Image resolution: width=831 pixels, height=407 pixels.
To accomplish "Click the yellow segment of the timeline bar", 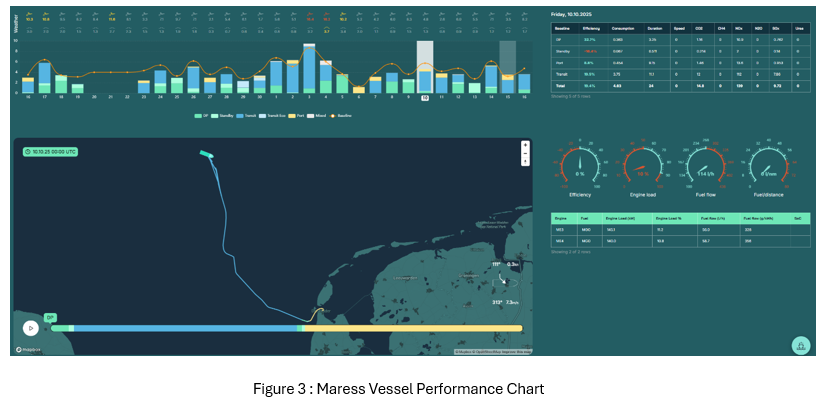I will pos(418,328).
